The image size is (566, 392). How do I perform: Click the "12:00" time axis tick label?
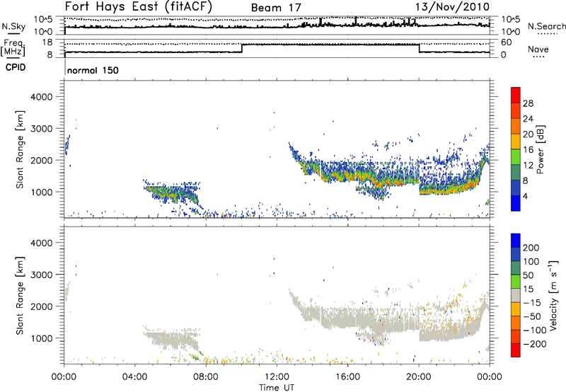[x=277, y=377]
